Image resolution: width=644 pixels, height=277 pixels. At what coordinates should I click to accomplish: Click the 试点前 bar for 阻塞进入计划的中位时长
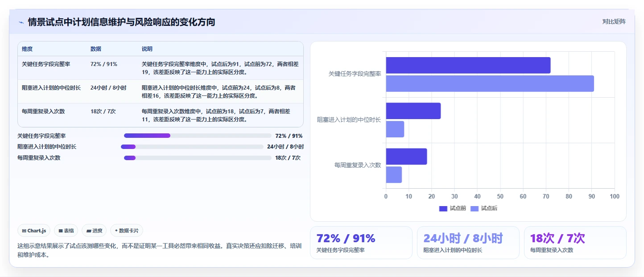(413, 111)
